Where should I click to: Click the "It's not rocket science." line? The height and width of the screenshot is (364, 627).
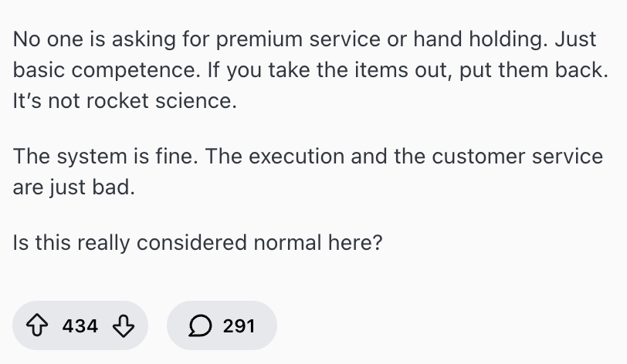(124, 101)
